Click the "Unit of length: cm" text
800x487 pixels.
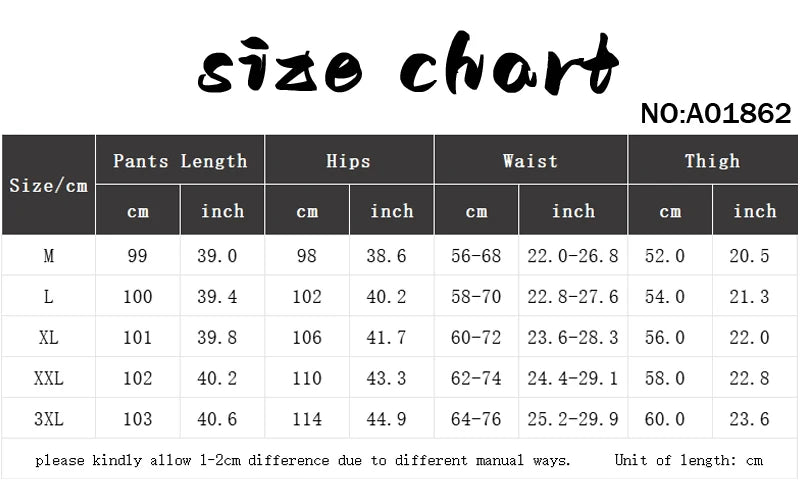(x=691, y=461)
